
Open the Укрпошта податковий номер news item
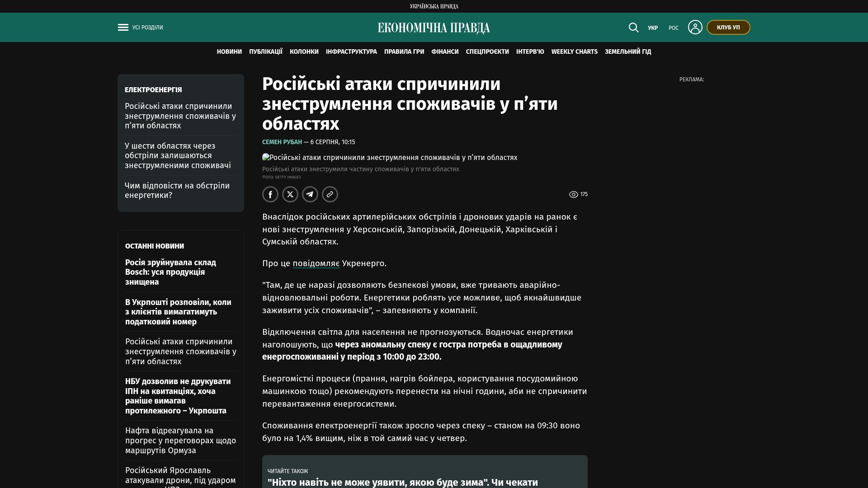pyautogui.click(x=178, y=312)
